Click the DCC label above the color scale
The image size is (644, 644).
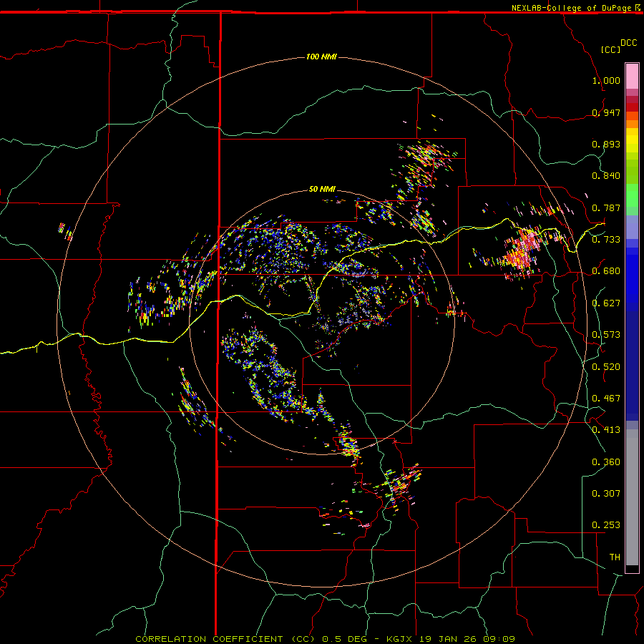point(629,43)
